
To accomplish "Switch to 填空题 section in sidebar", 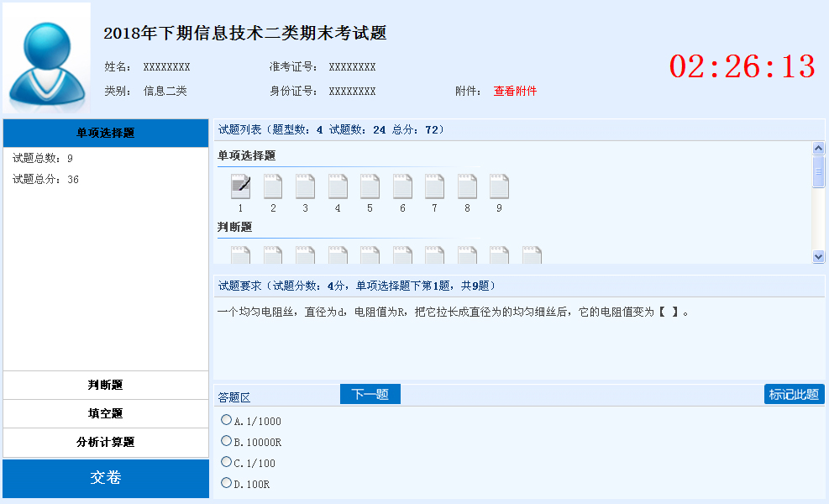I will pos(106,413).
